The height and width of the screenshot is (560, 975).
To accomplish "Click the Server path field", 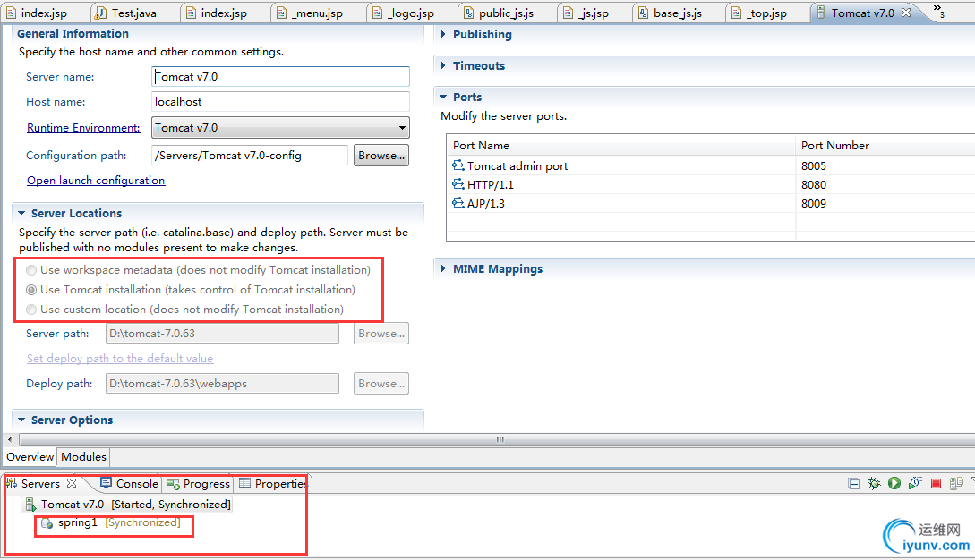I will click(223, 334).
